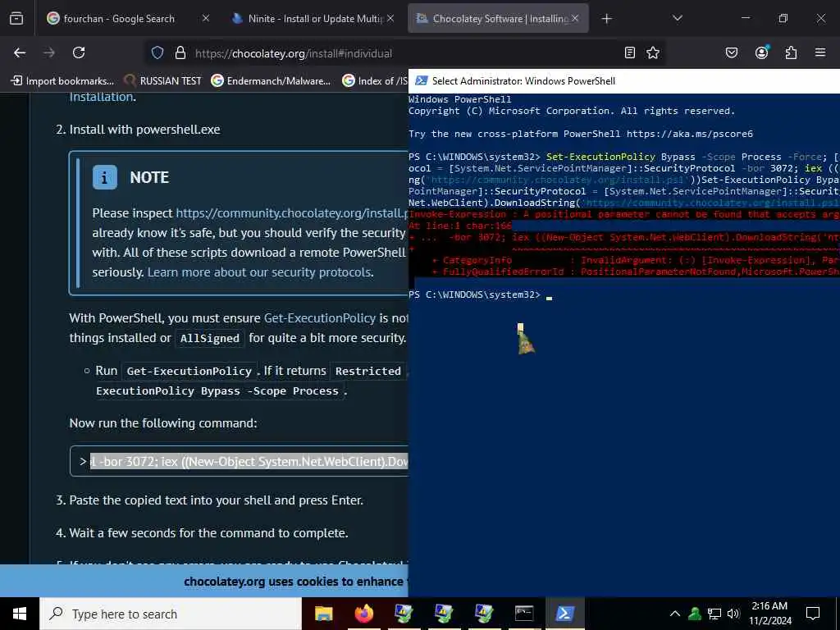This screenshot has width=840, height=630.
Task: Click the install command code box
Action: (x=239, y=461)
